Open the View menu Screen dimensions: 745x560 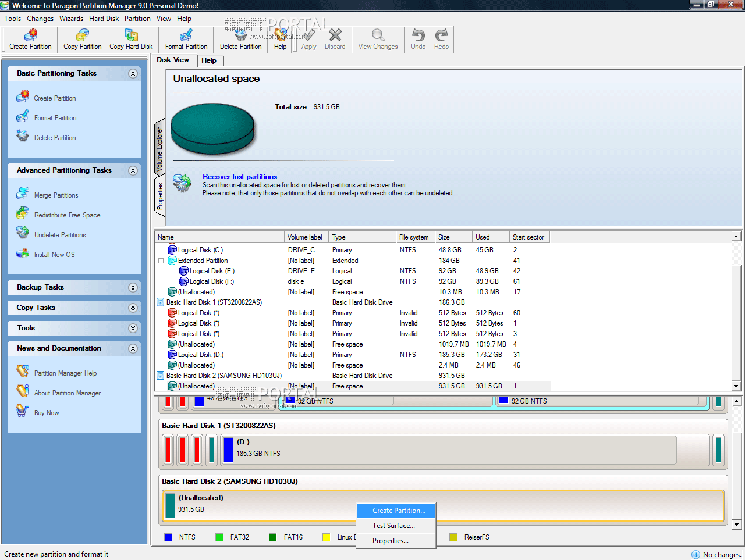[x=164, y=19]
